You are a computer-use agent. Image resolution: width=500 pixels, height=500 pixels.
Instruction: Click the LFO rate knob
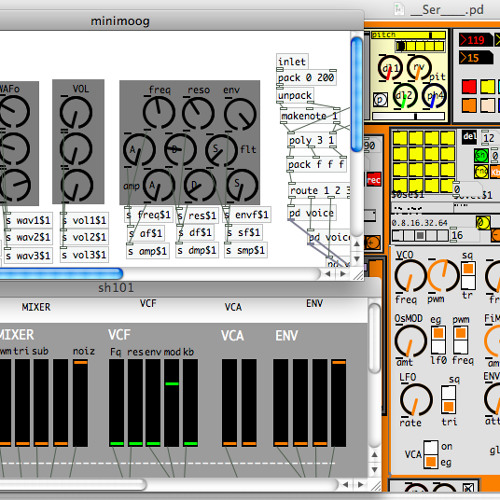click(x=416, y=400)
